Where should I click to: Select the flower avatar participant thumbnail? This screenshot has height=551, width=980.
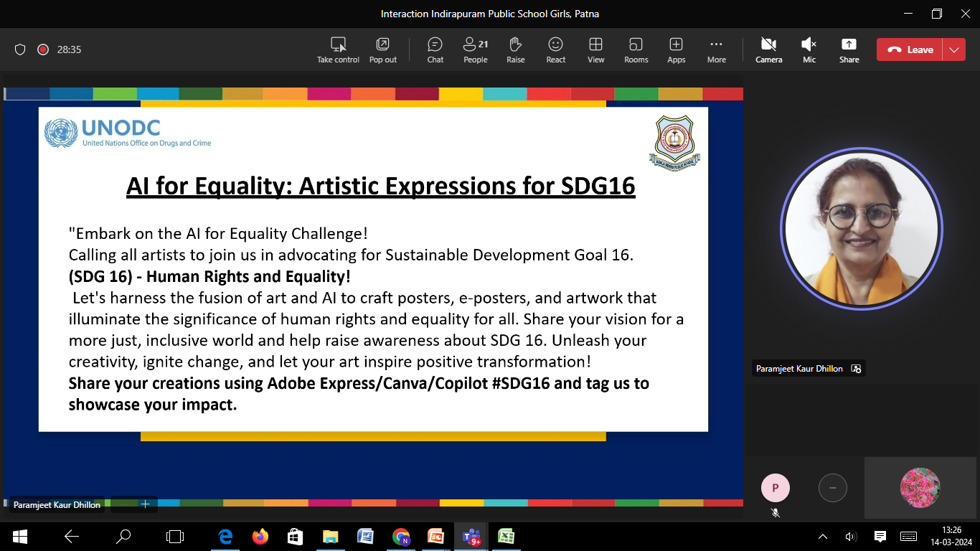920,488
